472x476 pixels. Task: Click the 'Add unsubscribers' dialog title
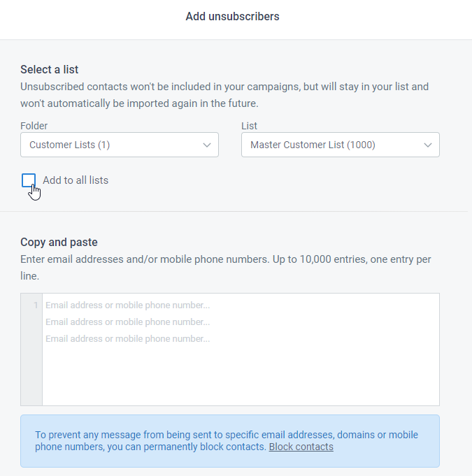pyautogui.click(x=232, y=16)
